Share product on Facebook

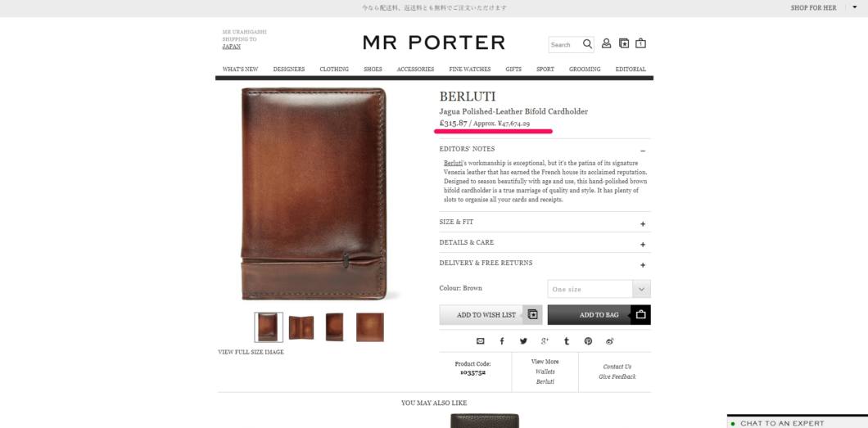click(502, 341)
